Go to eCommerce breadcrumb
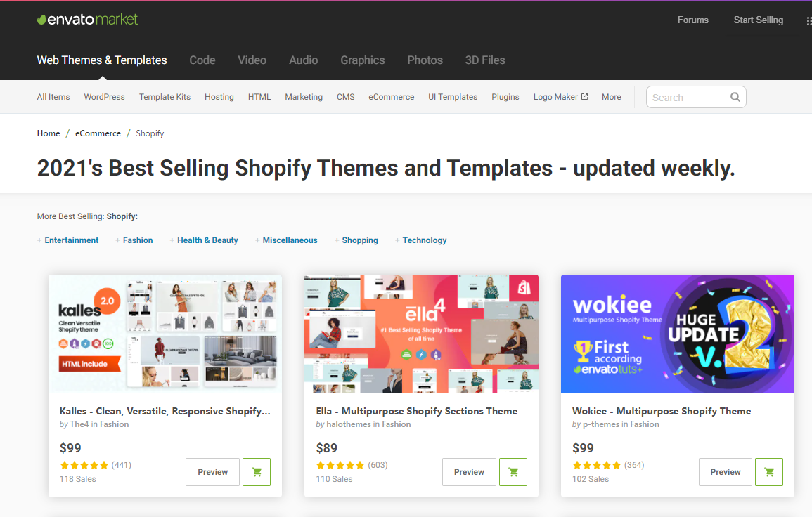The height and width of the screenshot is (517, 812). (x=98, y=133)
